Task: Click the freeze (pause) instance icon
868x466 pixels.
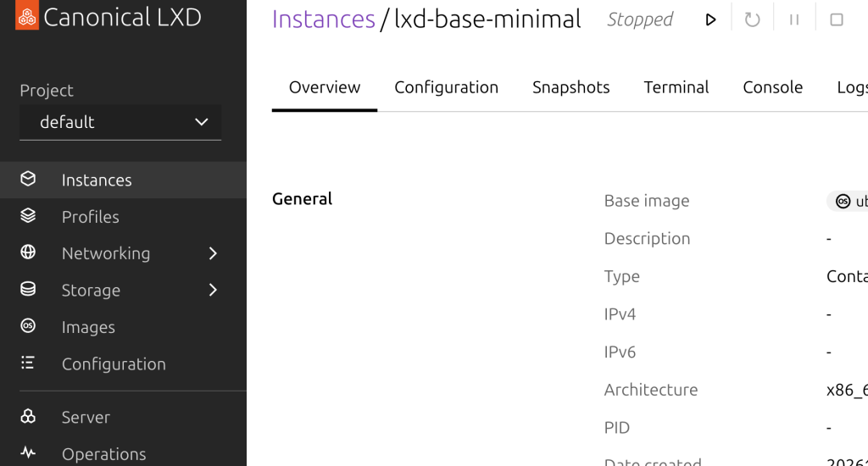Action: coord(794,19)
